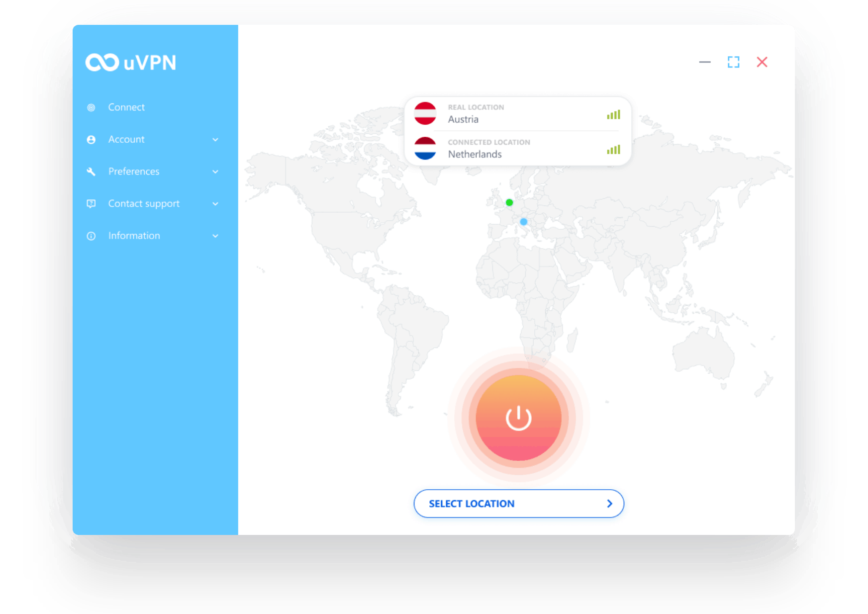Click the Austria signal strength bars
Image resolution: width=868 pixels, height=614 pixels.
613,115
